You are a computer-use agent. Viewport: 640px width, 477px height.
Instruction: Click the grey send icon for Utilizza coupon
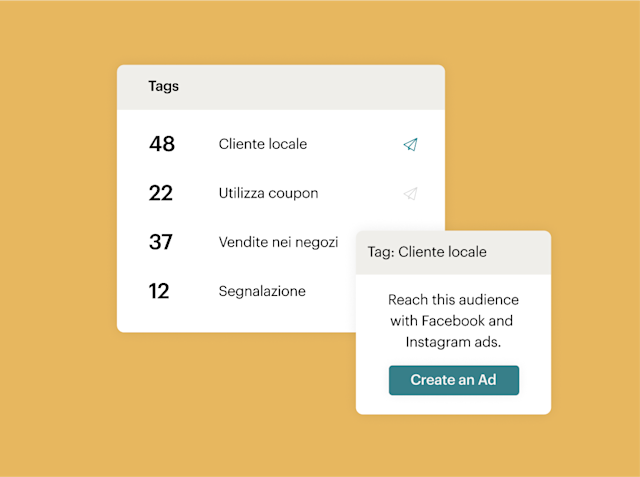pos(410,193)
